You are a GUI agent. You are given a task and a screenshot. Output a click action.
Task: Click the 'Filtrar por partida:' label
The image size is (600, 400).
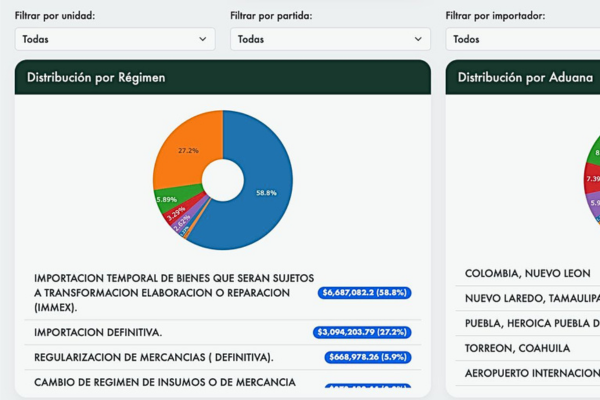click(271, 16)
